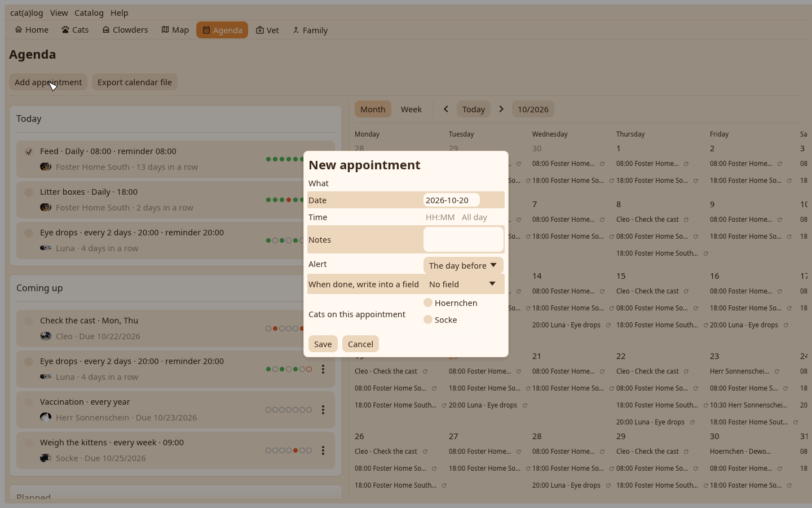Mark the Litter boxes task as done
Screen dimensions: 812x508
29,192
